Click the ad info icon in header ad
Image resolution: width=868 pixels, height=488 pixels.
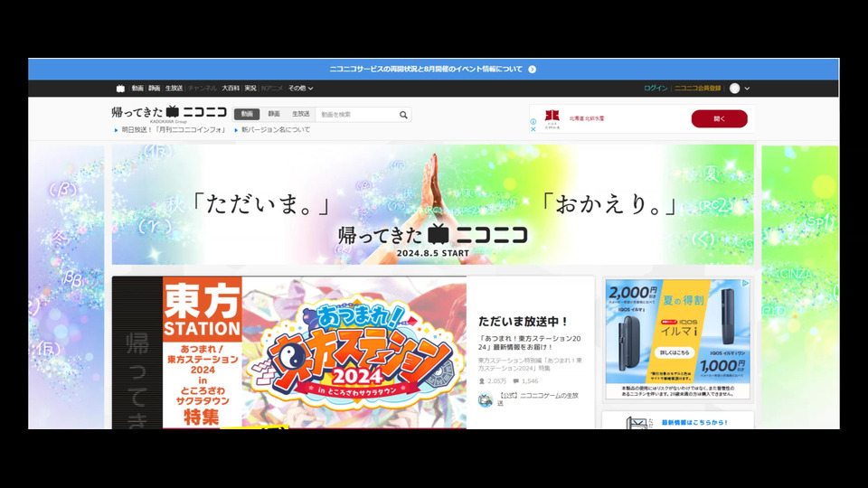[533, 122]
